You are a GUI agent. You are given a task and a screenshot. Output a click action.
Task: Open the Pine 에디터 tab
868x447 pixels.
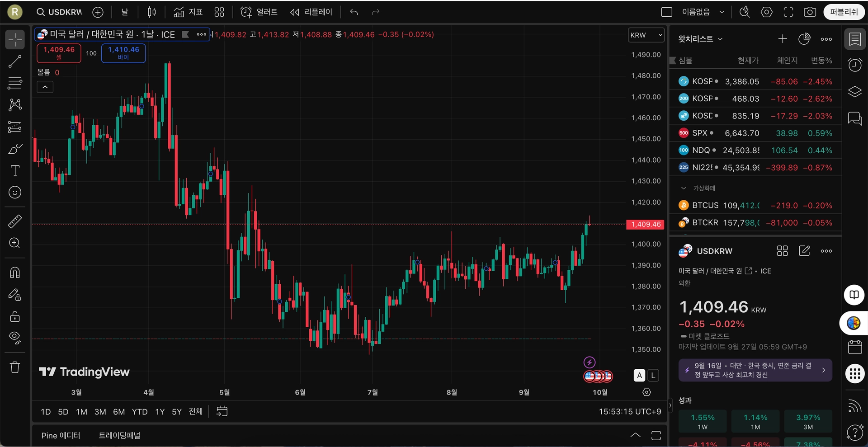[61, 436]
